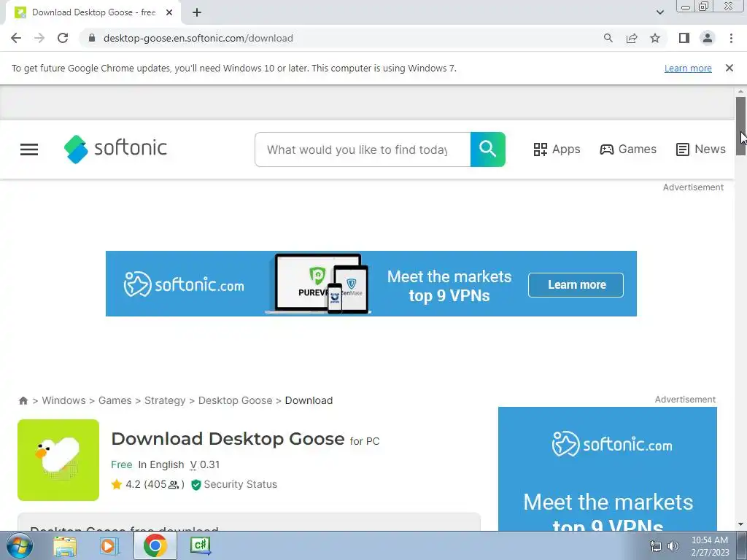Click the page vertical scrollbar thumb
Viewport: 747px width, 560px height.
740,125
